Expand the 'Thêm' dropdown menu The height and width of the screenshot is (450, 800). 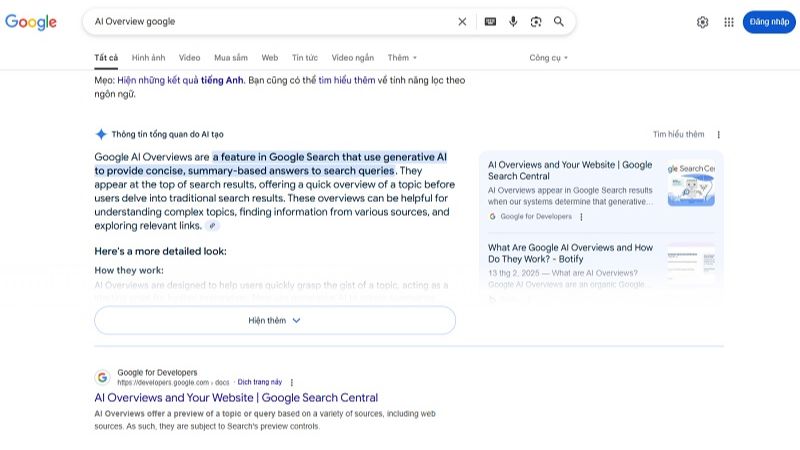(x=402, y=58)
